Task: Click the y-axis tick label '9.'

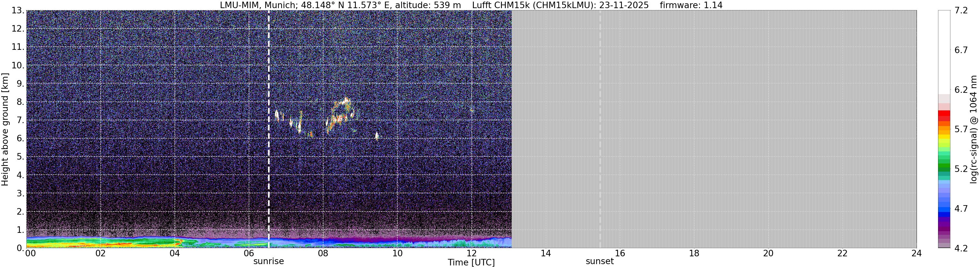Action: 20,84
